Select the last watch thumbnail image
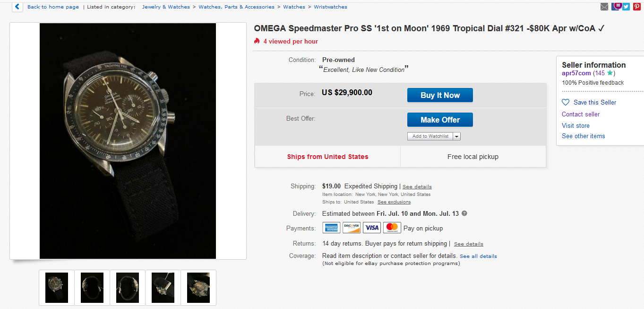Image resolution: width=644 pixels, height=309 pixels. pos(198,288)
